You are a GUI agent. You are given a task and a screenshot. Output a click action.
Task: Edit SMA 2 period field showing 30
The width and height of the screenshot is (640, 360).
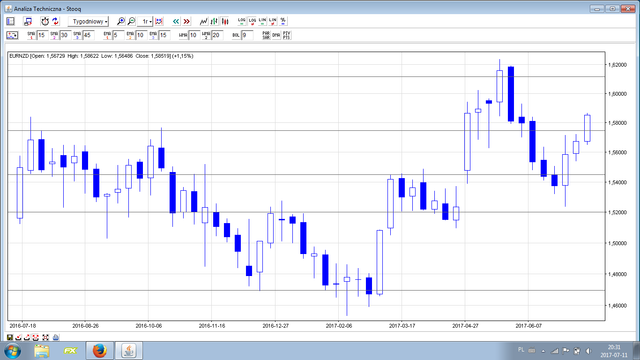click(x=65, y=35)
